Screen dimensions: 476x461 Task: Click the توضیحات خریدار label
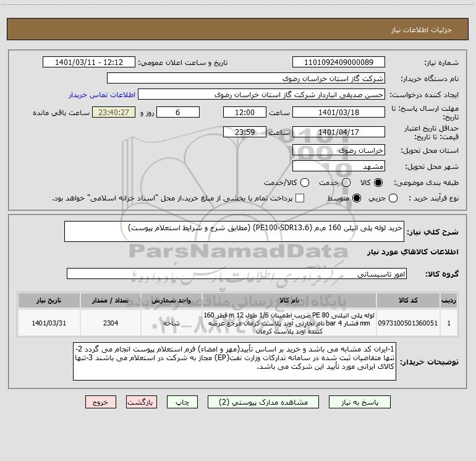click(x=429, y=362)
